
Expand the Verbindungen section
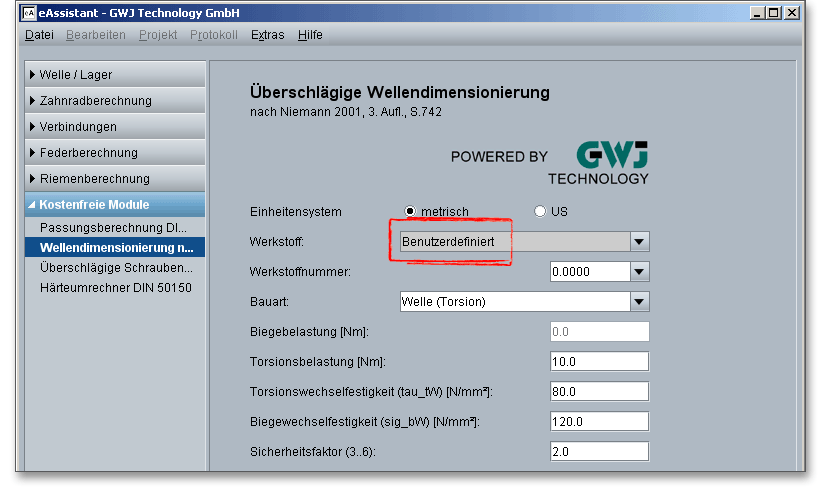point(114,127)
